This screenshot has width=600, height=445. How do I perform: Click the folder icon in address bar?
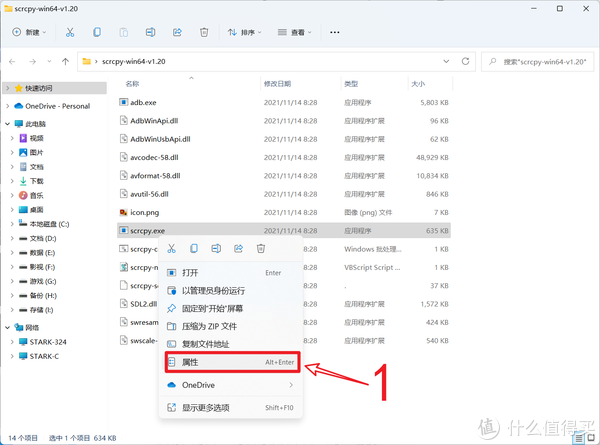pyautogui.click(x=87, y=61)
